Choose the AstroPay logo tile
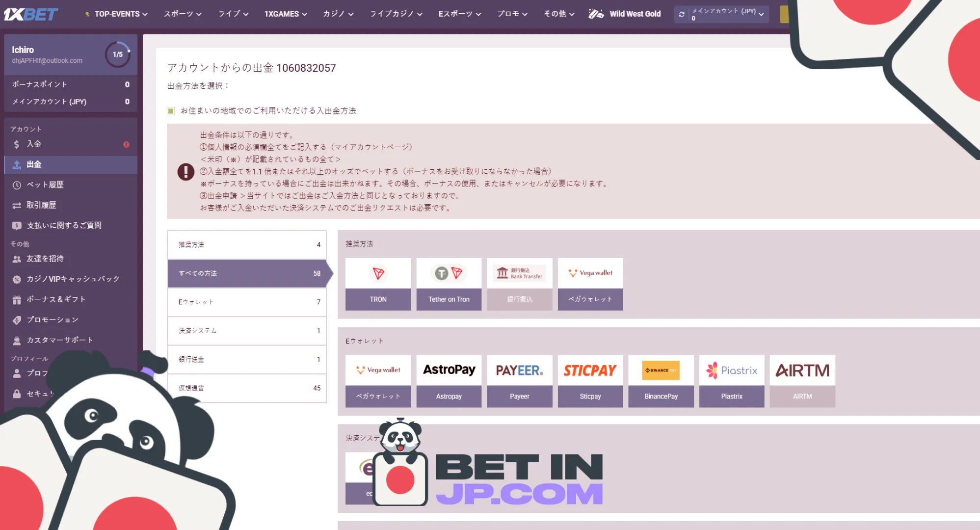Viewport: 980px width, 530px height. pyautogui.click(x=449, y=370)
